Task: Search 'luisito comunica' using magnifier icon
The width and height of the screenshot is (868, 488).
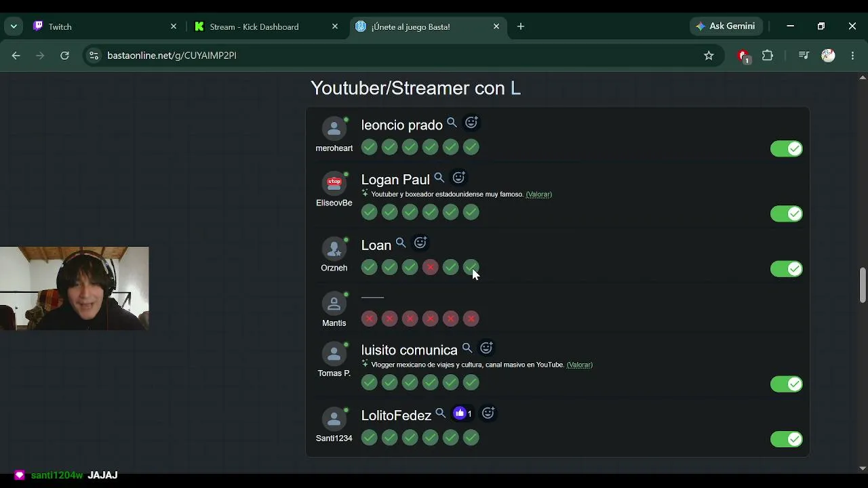Action: point(467,348)
